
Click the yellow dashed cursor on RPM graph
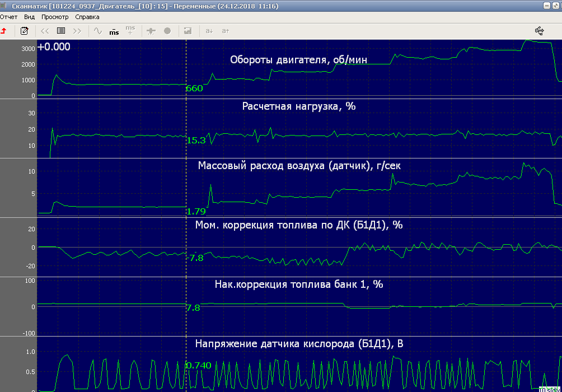coord(186,67)
